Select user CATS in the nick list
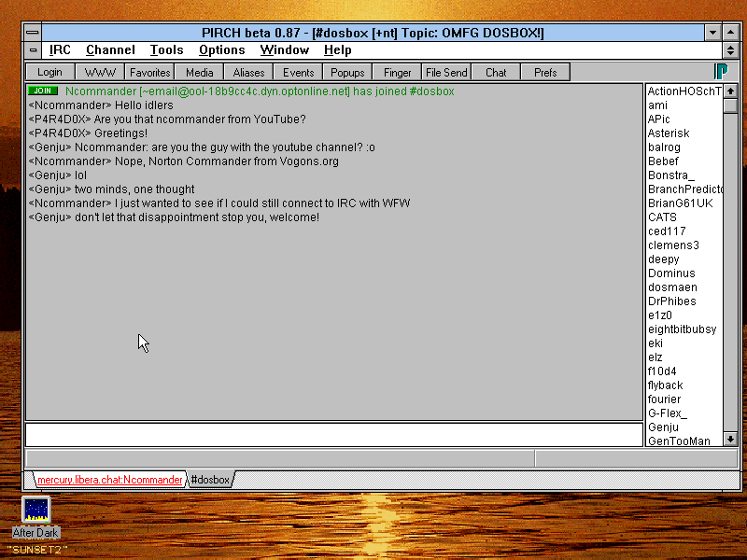Viewport: 747px width, 560px height. [684, 217]
